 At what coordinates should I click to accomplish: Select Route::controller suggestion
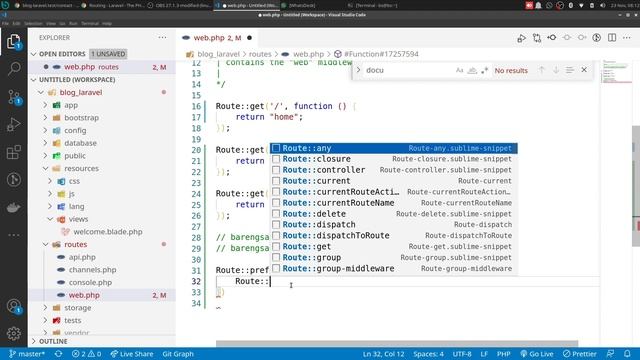393,170
